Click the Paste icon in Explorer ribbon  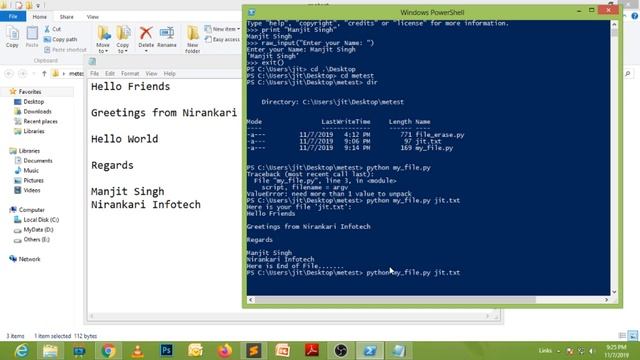tap(32, 37)
